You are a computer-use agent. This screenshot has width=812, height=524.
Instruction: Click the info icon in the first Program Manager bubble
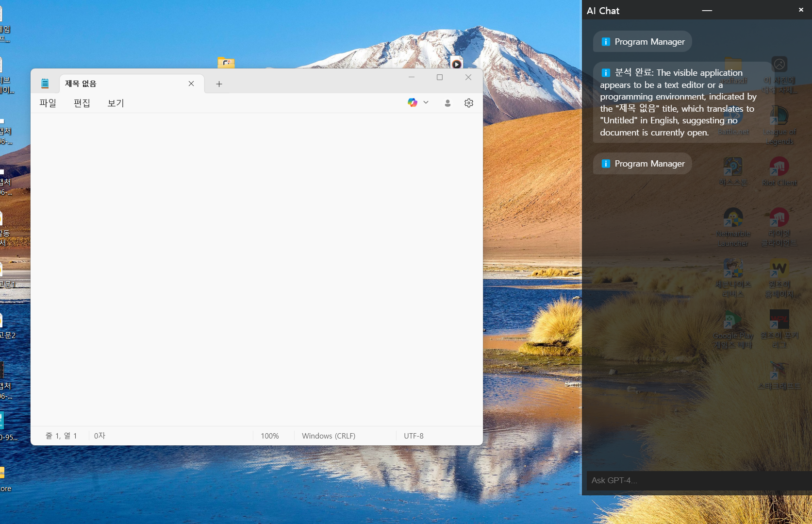pos(606,42)
